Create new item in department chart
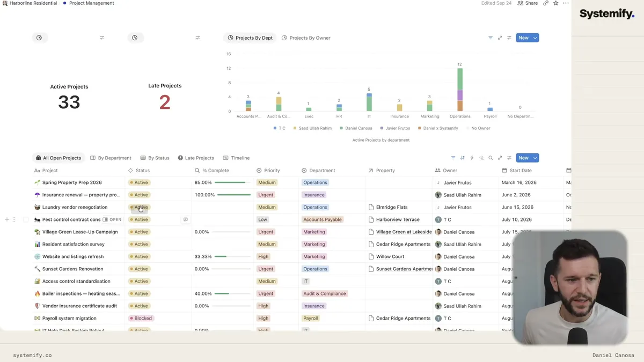The image size is (644, 362). click(523, 38)
